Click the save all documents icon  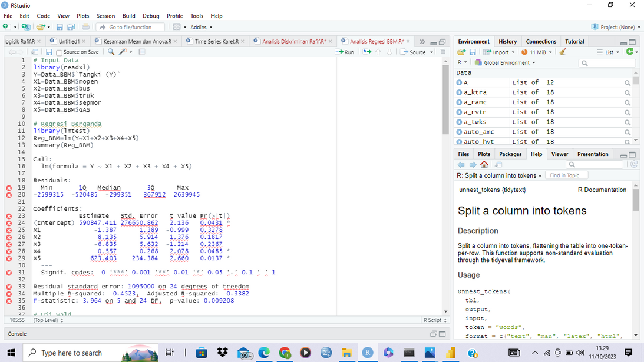[70, 27]
